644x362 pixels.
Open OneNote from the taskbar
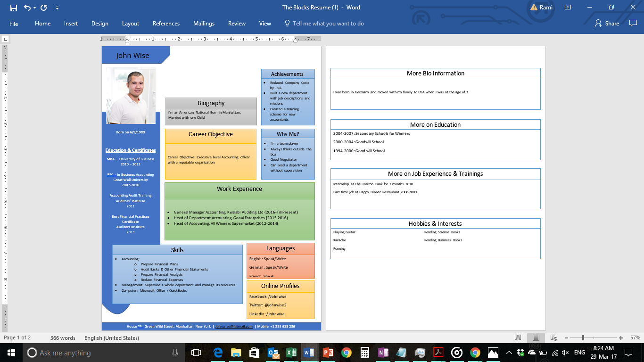coord(383,353)
